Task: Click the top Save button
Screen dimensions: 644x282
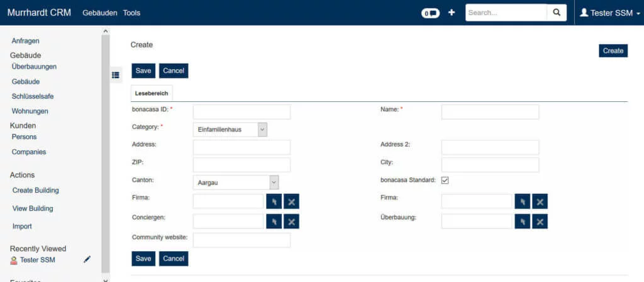Action: [143, 70]
